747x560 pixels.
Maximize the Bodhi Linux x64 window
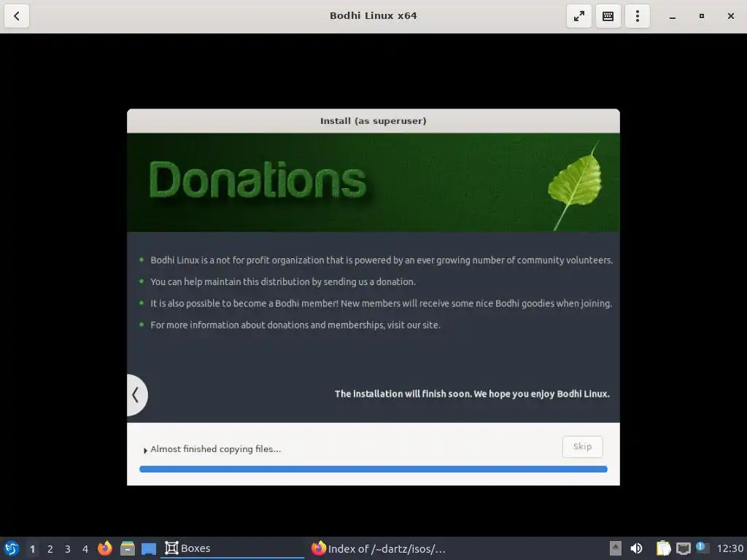coord(701,16)
